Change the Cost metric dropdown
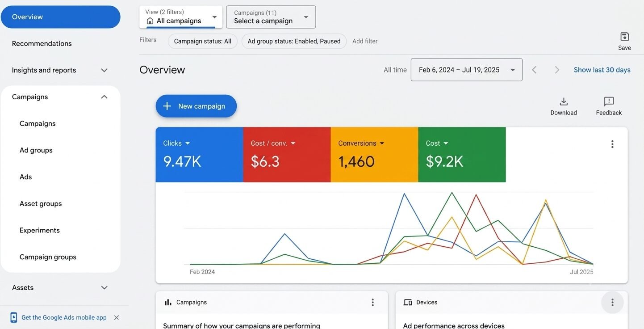Viewport: 644px width, 329px height. (446, 143)
